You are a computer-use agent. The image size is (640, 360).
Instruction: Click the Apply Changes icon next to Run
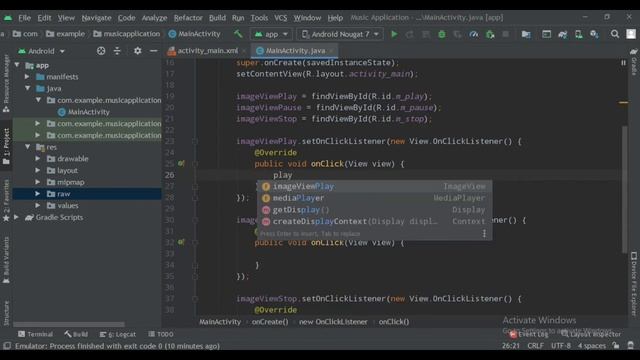tap(410, 34)
